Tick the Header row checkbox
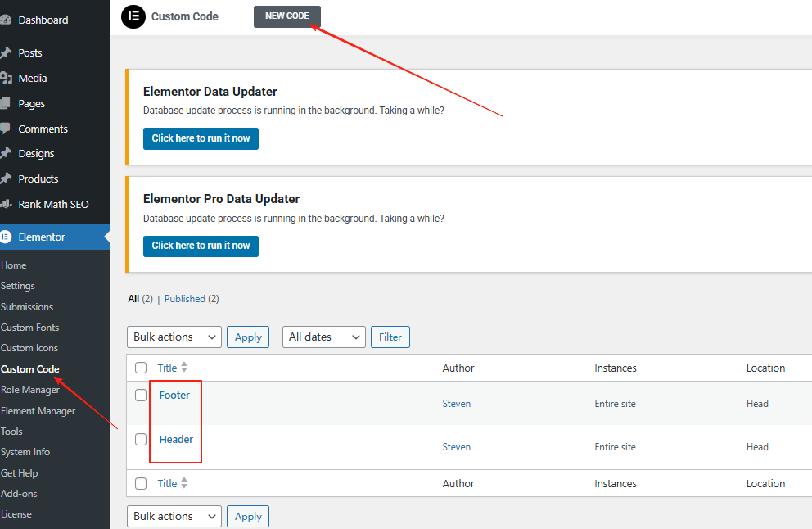Image resolution: width=812 pixels, height=529 pixels. pyautogui.click(x=141, y=440)
